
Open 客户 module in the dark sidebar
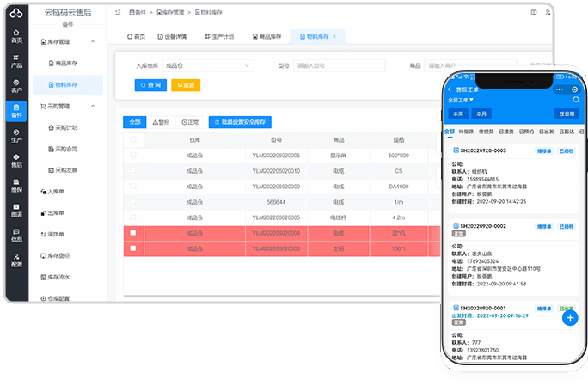tap(16, 85)
